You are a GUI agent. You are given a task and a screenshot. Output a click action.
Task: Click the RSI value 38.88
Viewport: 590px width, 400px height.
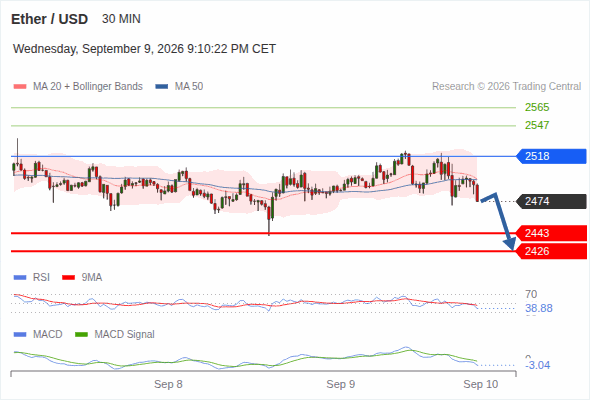point(539,309)
